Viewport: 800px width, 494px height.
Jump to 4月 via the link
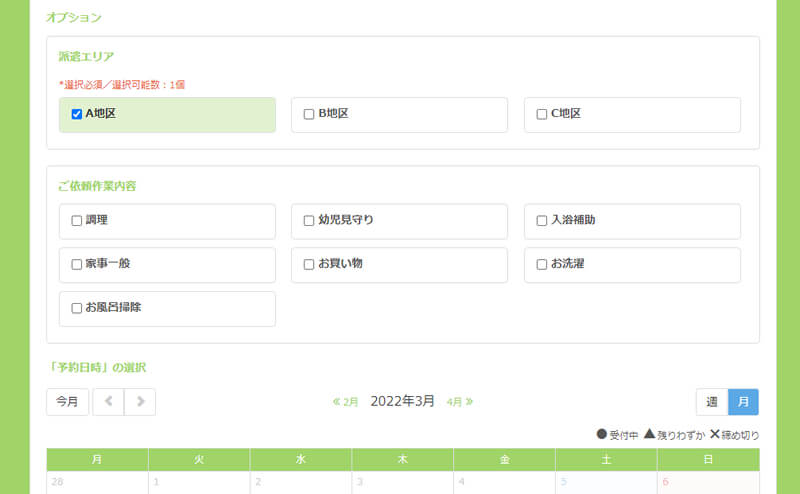point(459,402)
